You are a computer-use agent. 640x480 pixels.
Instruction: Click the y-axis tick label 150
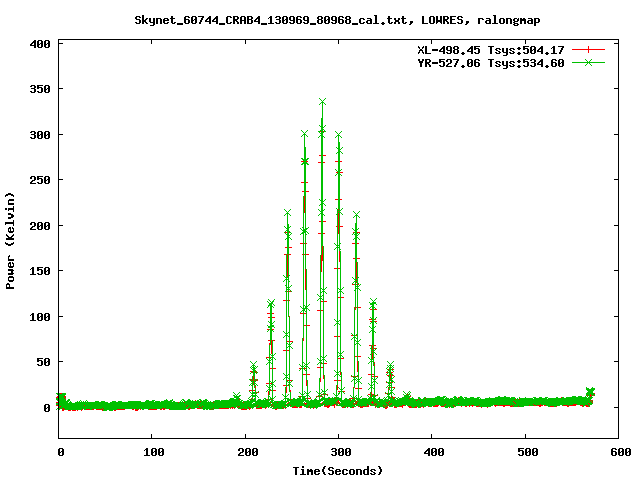(x=40, y=271)
